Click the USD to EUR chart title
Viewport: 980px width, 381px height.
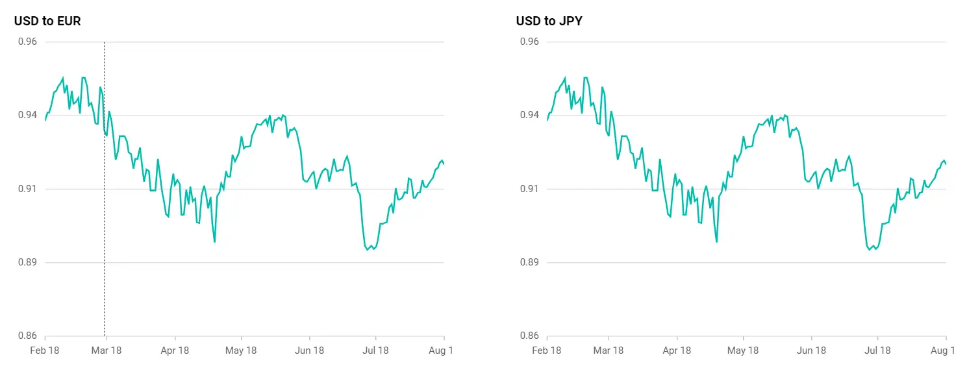pos(47,21)
